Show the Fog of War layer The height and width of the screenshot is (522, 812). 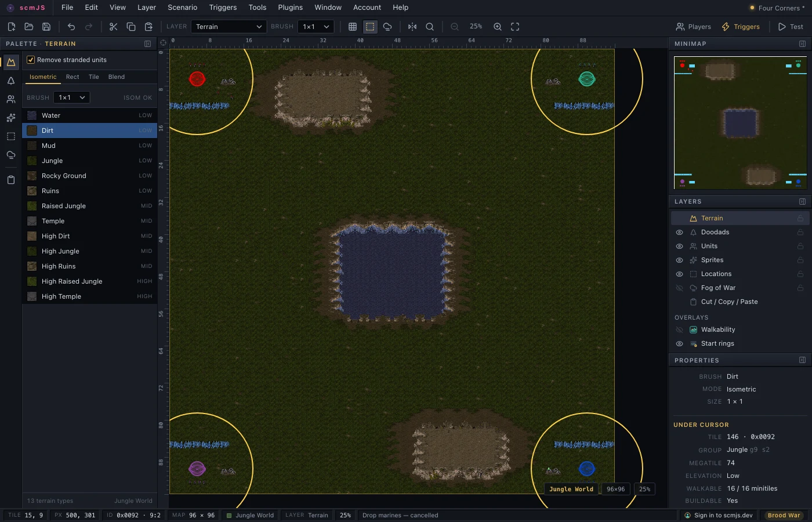click(x=679, y=288)
